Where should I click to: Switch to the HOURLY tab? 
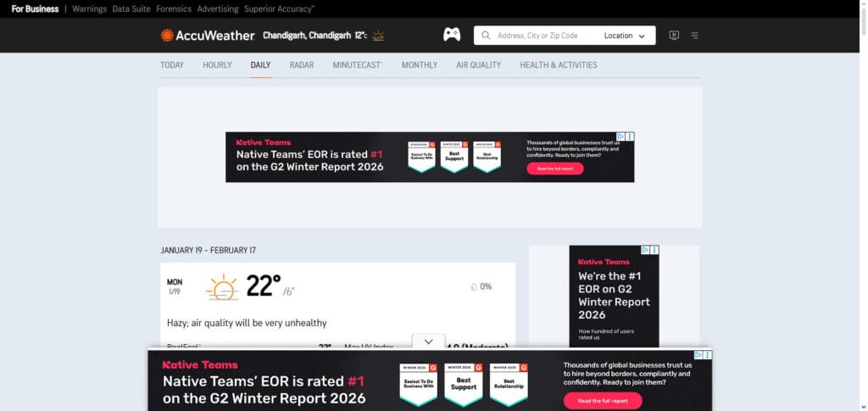217,65
